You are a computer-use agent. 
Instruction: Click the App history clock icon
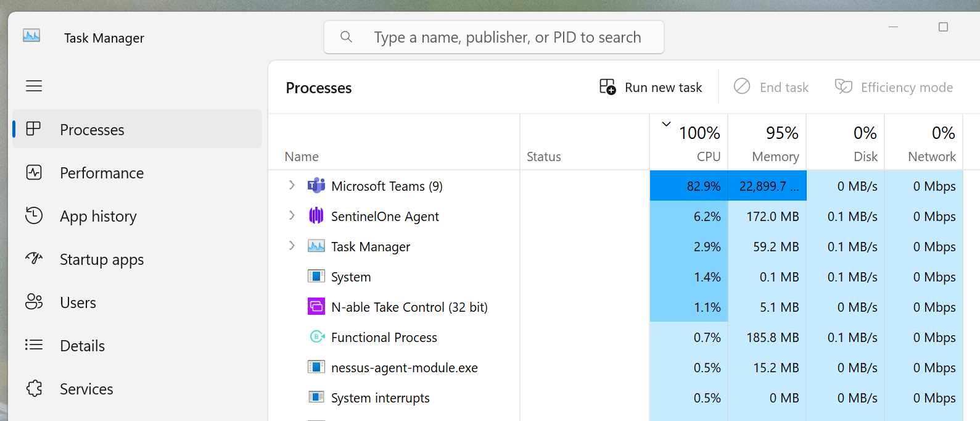34,215
